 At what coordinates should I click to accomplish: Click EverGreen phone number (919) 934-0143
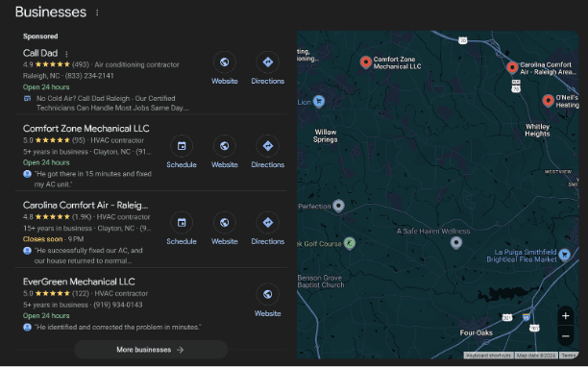[118, 305]
